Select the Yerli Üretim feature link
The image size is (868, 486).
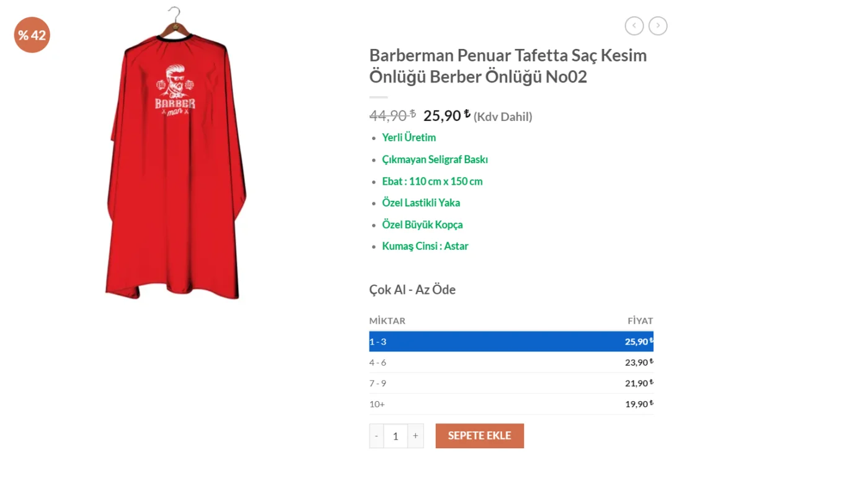(x=409, y=137)
